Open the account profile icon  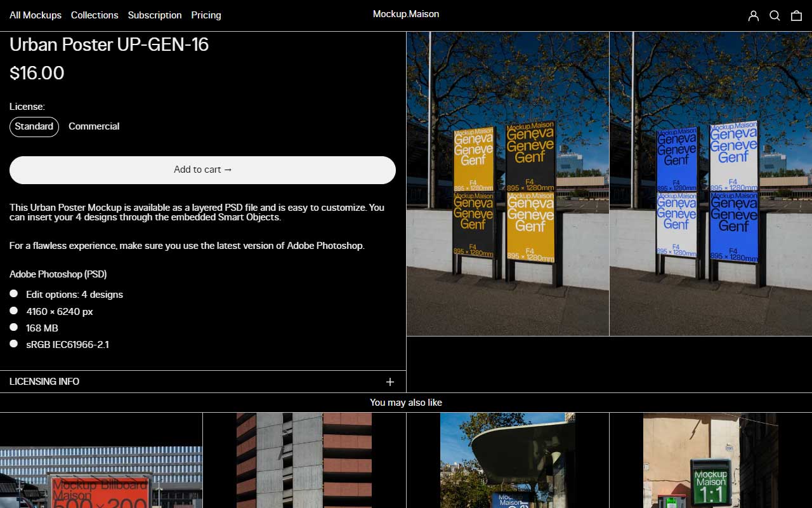coord(754,15)
